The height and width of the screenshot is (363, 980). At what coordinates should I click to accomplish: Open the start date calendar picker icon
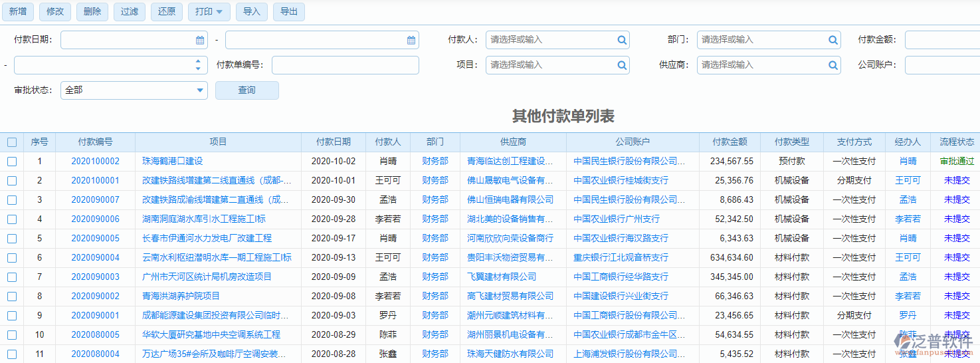tap(200, 40)
